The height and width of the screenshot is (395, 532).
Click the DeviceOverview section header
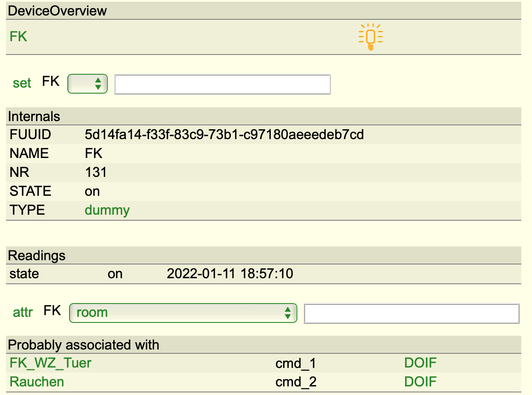(57, 11)
